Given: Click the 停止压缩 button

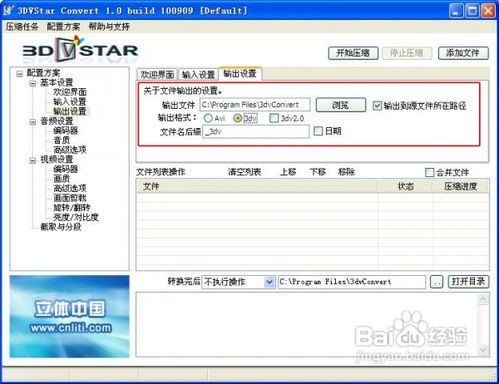Looking at the screenshot, I should [x=407, y=53].
